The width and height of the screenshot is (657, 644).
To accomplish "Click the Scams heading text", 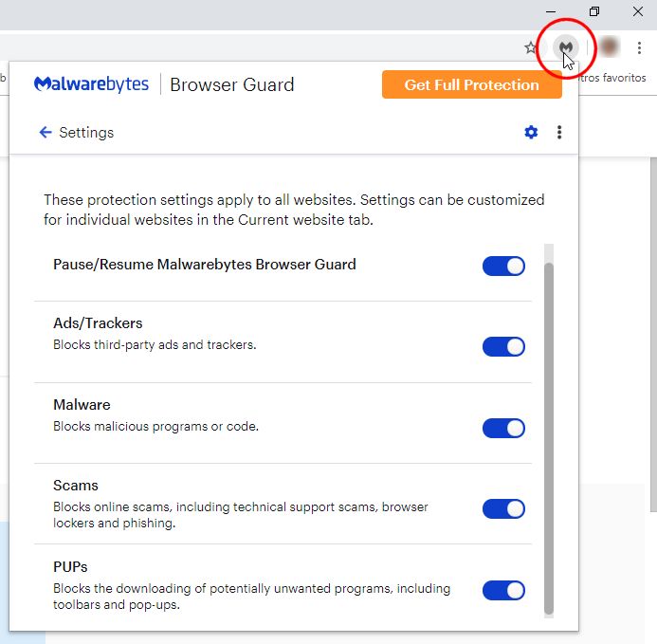I will click(76, 486).
